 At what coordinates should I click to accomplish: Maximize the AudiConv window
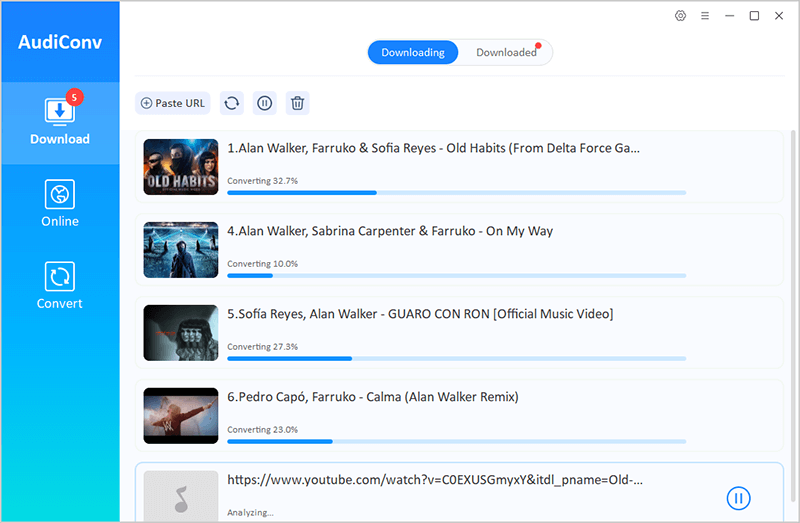(754, 16)
